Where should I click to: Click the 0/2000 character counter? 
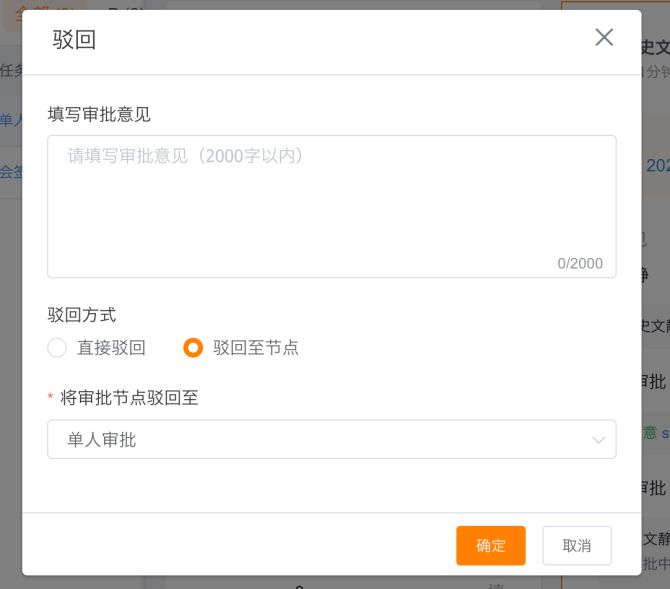pos(580,264)
